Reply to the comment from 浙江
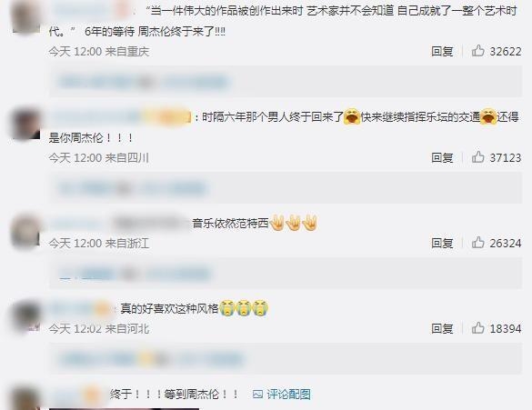 [x=442, y=243]
